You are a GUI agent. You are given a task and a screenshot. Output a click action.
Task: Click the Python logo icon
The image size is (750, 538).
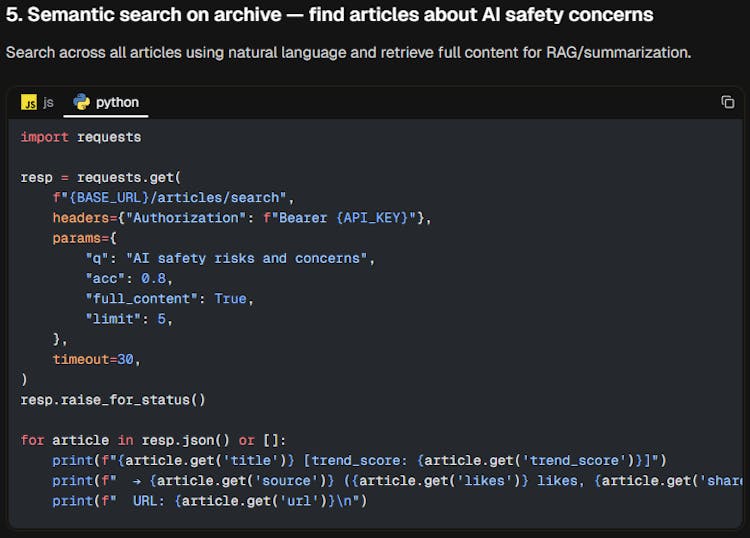tap(82, 102)
